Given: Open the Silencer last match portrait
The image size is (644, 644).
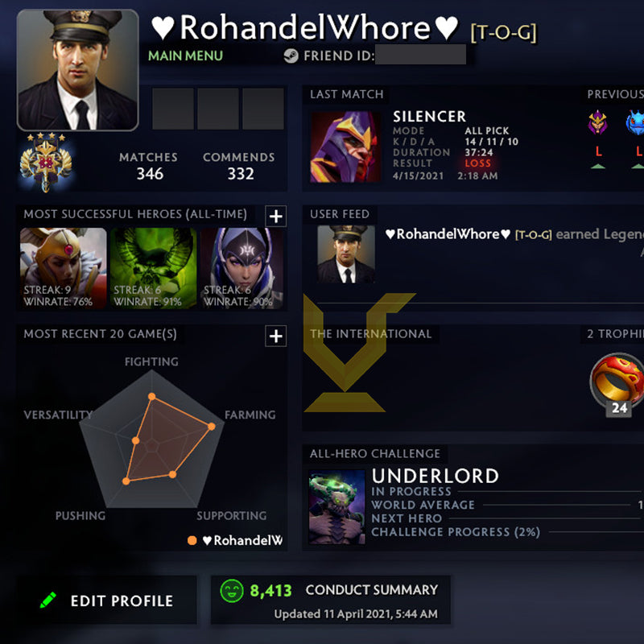Looking at the screenshot, I should point(345,147).
